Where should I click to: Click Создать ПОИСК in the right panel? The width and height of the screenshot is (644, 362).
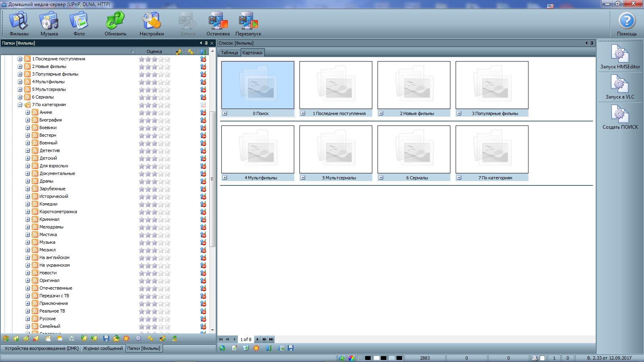coord(620,117)
